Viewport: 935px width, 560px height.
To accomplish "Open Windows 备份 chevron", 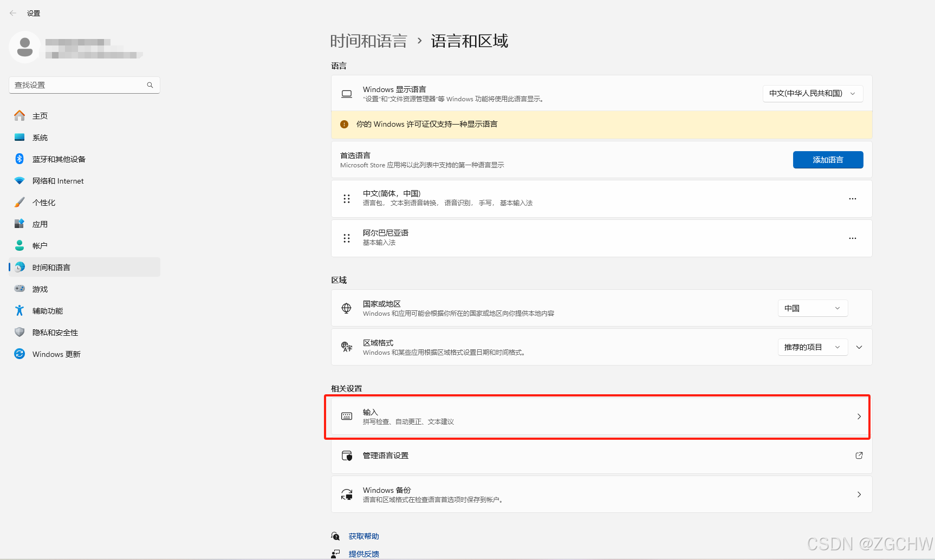I will pos(859,494).
